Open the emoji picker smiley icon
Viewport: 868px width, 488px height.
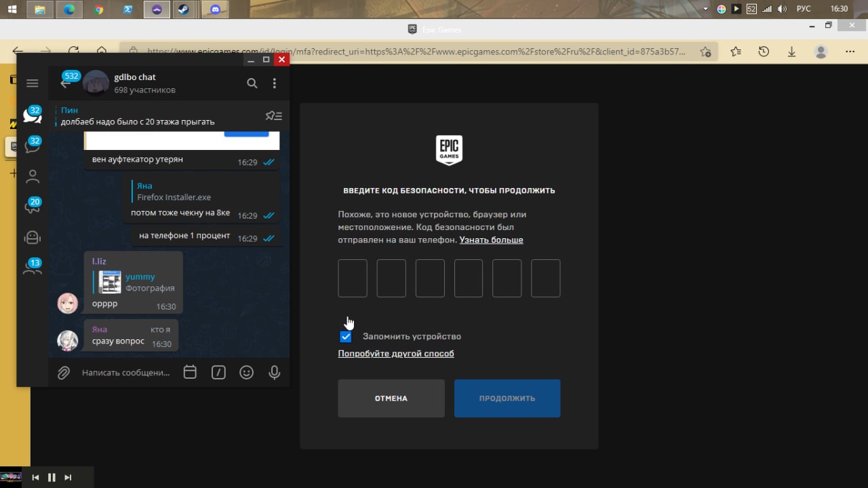pyautogui.click(x=247, y=372)
